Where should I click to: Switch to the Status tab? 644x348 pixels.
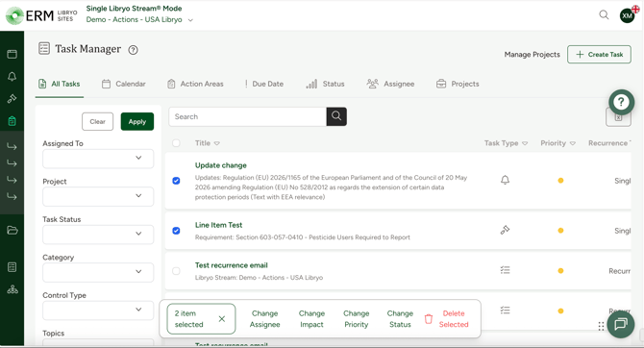(x=325, y=84)
